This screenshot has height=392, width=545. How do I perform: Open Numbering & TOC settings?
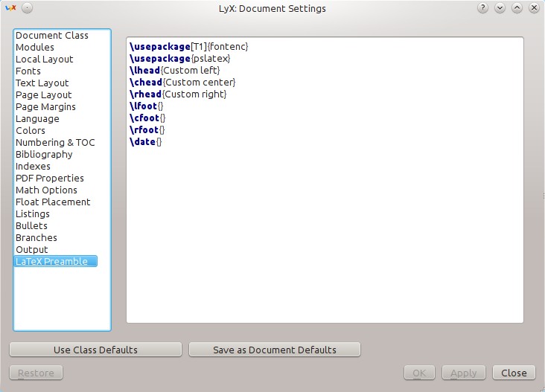point(55,142)
